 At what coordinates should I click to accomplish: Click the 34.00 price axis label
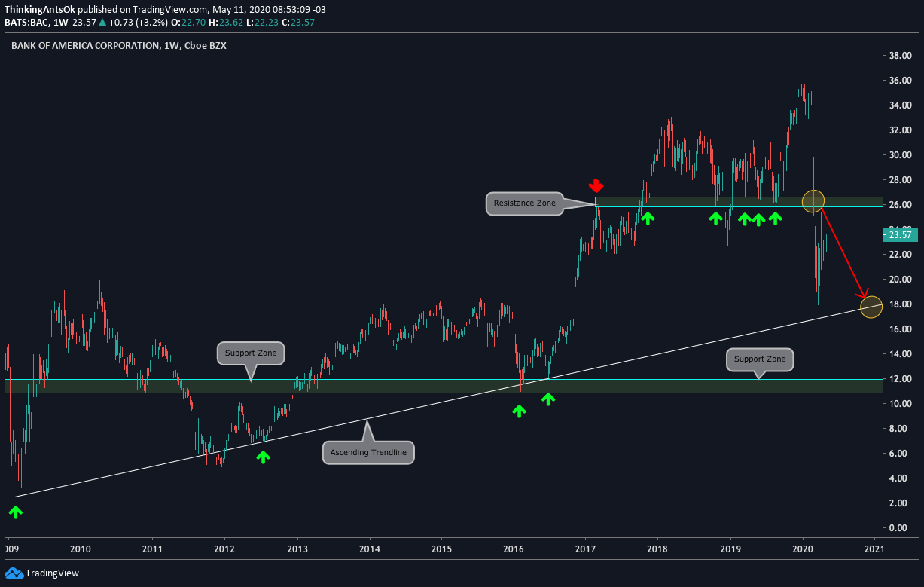901,105
